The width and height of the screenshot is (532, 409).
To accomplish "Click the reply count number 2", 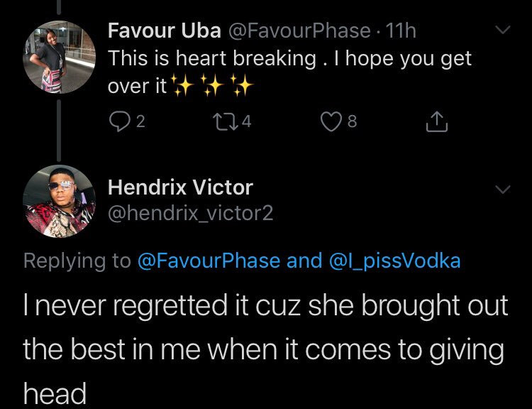I will 140,122.
